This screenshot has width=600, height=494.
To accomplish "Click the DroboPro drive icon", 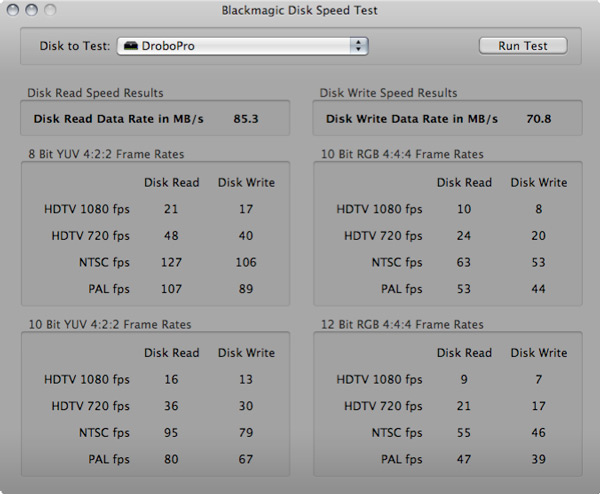I will click(131, 46).
